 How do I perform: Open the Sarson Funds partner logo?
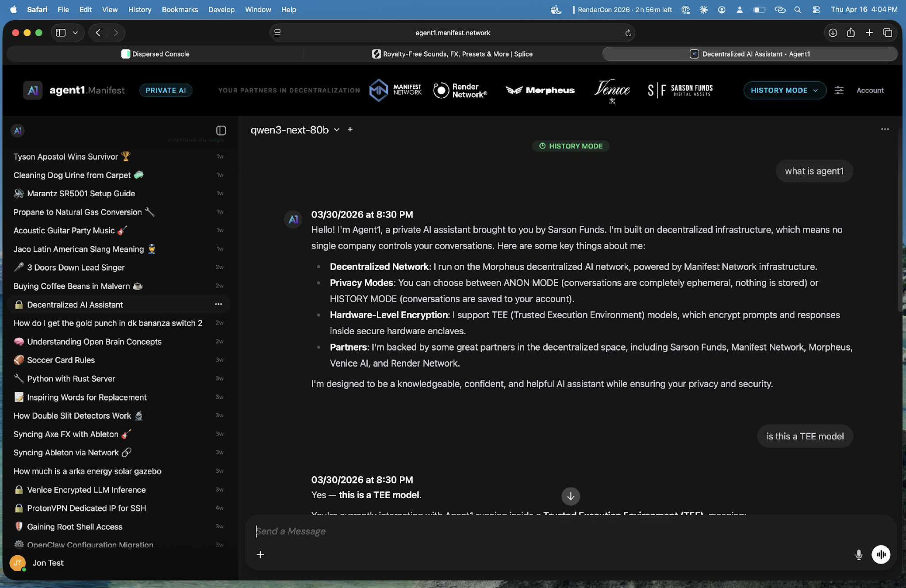[x=680, y=90]
